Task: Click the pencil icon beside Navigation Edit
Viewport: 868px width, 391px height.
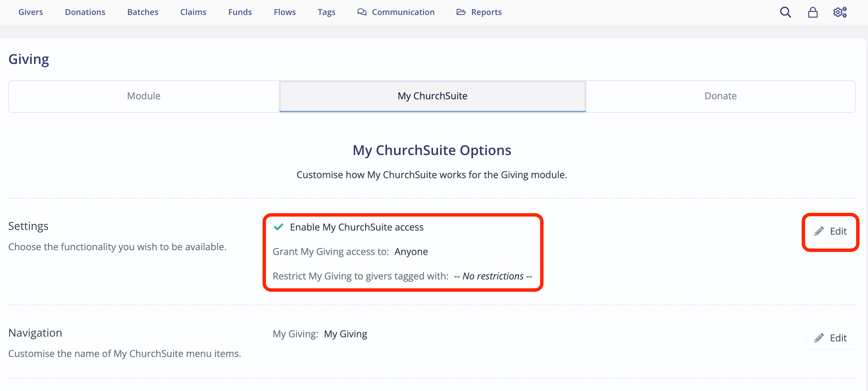Action: [x=820, y=338]
